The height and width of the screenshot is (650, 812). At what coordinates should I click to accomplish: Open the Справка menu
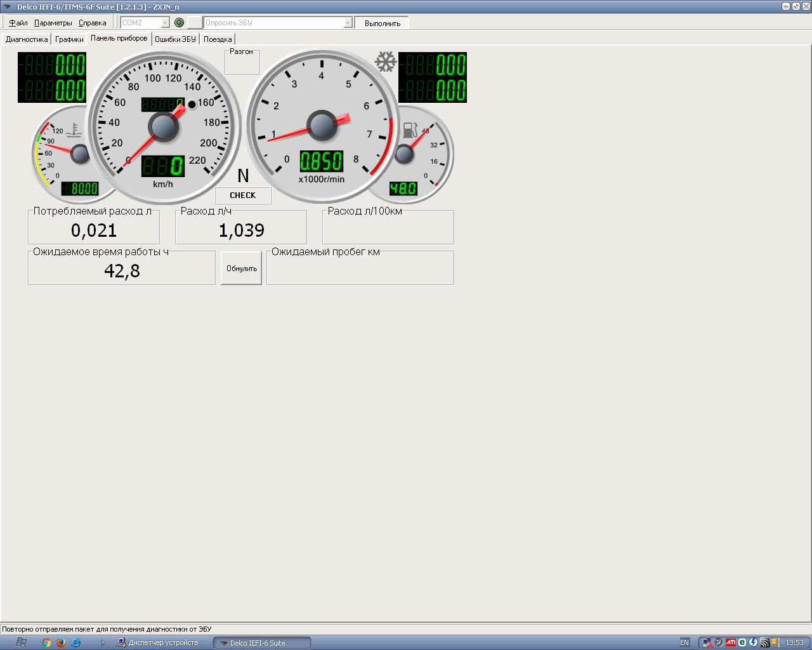(92, 23)
